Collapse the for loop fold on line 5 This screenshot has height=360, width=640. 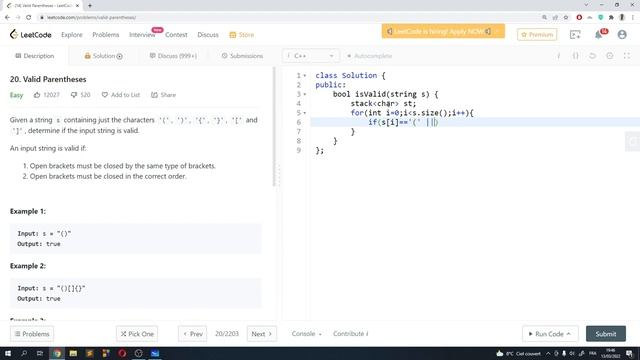[x=304, y=113]
